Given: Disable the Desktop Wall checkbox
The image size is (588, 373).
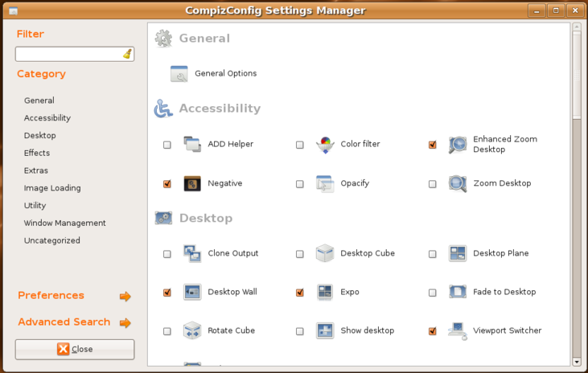Looking at the screenshot, I should [167, 293].
